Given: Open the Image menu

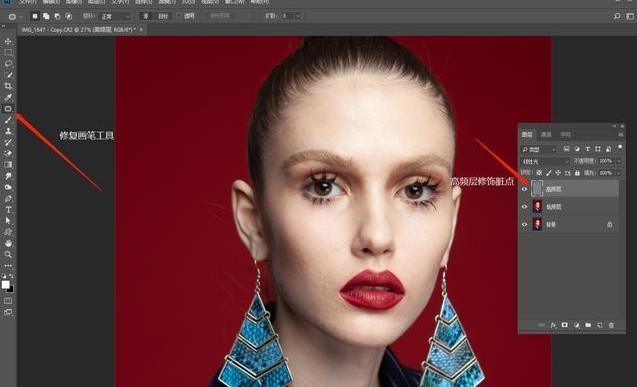Looking at the screenshot, I should [74, 2].
